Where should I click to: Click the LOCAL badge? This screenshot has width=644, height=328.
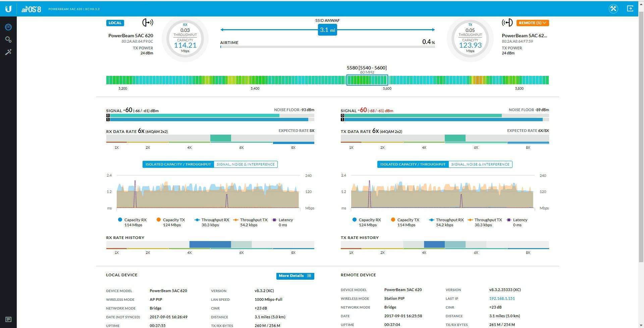115,23
